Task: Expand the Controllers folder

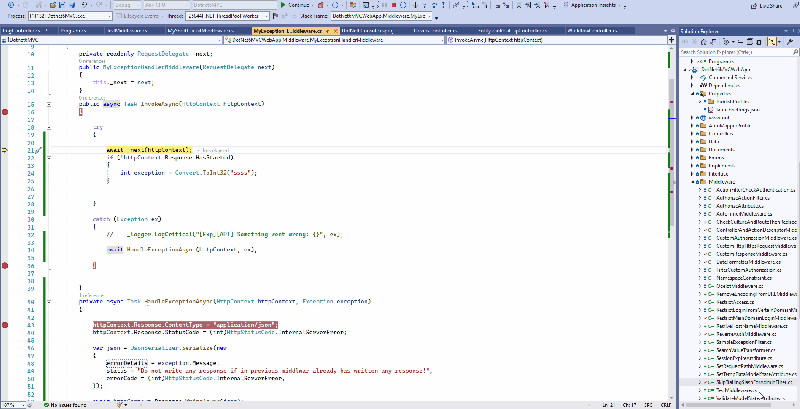Action: click(x=693, y=134)
